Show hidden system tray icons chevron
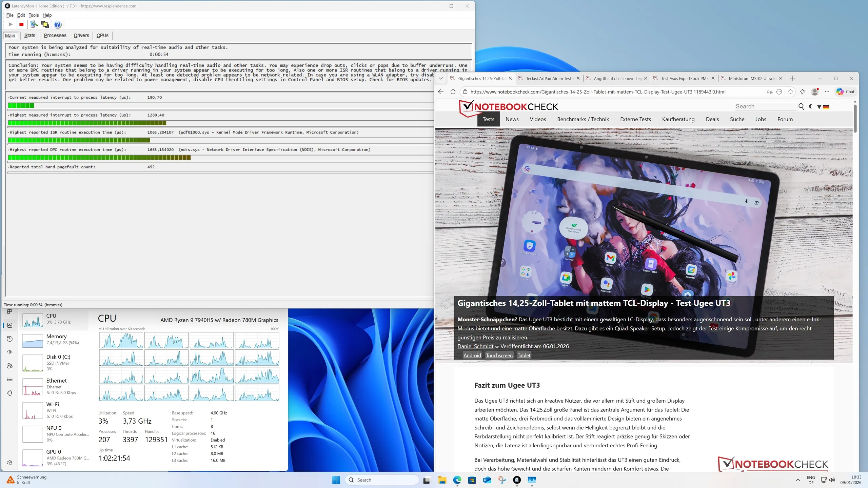Viewport: 868px width, 488px height. tap(798, 480)
